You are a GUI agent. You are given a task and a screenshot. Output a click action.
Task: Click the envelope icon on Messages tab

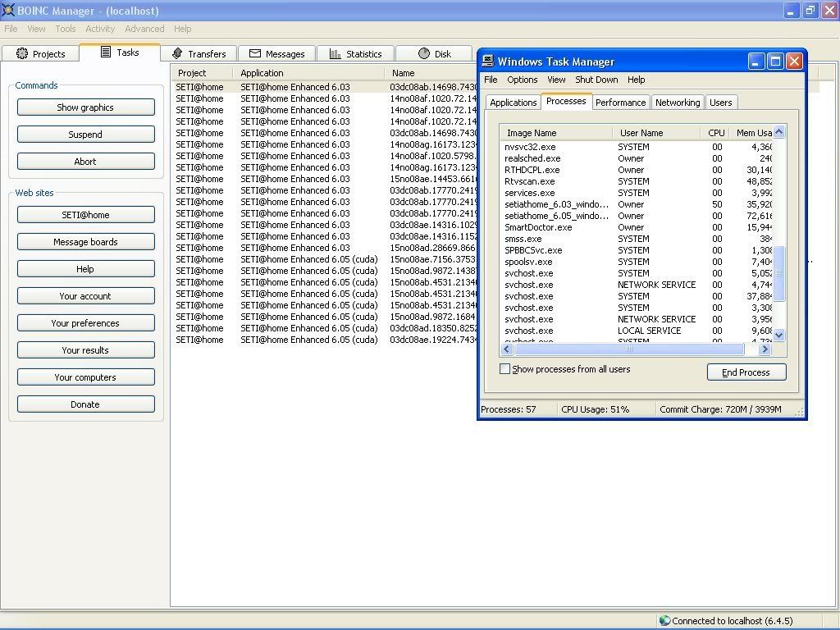(255, 53)
